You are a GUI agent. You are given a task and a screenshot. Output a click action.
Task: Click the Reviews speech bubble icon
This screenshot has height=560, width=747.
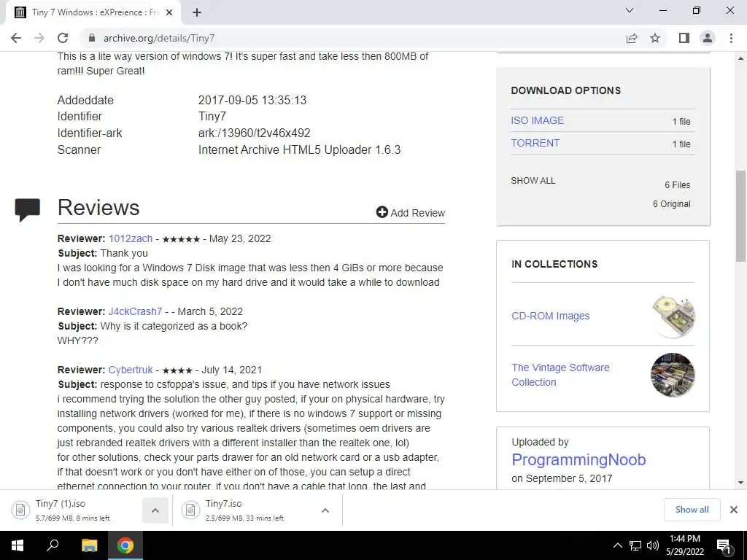coord(27,209)
